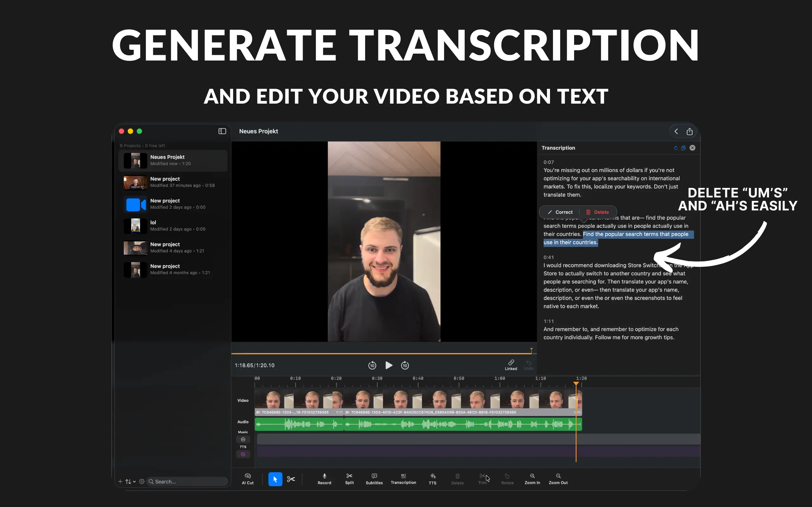The height and width of the screenshot is (507, 812).
Task: Toggle the sidebar visibility icon
Action: tap(222, 131)
